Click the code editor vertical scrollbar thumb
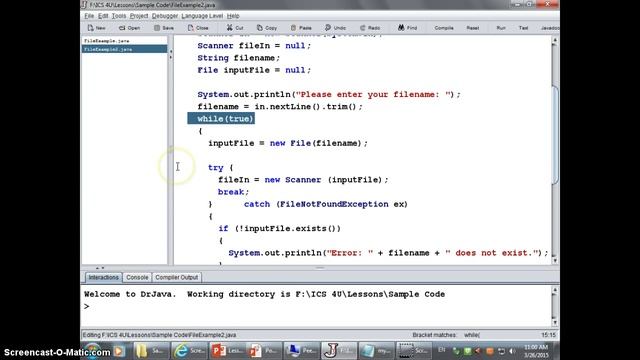The image size is (640, 360). point(555,135)
